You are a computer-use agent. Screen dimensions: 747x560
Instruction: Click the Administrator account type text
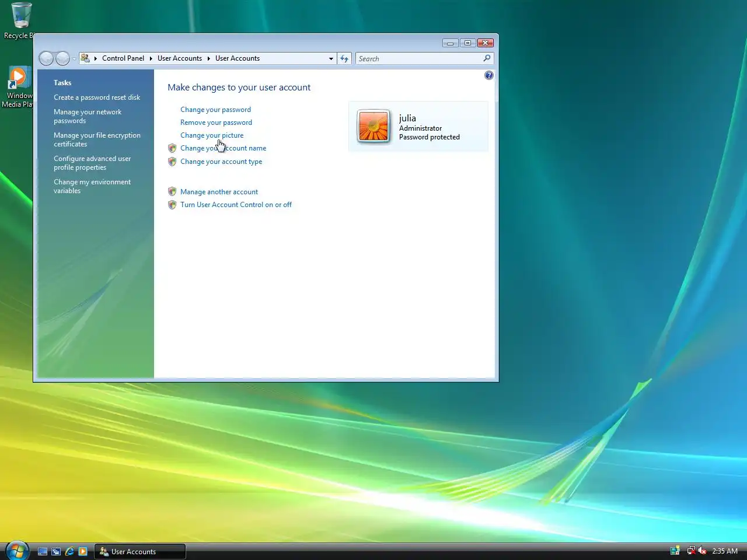tap(420, 128)
